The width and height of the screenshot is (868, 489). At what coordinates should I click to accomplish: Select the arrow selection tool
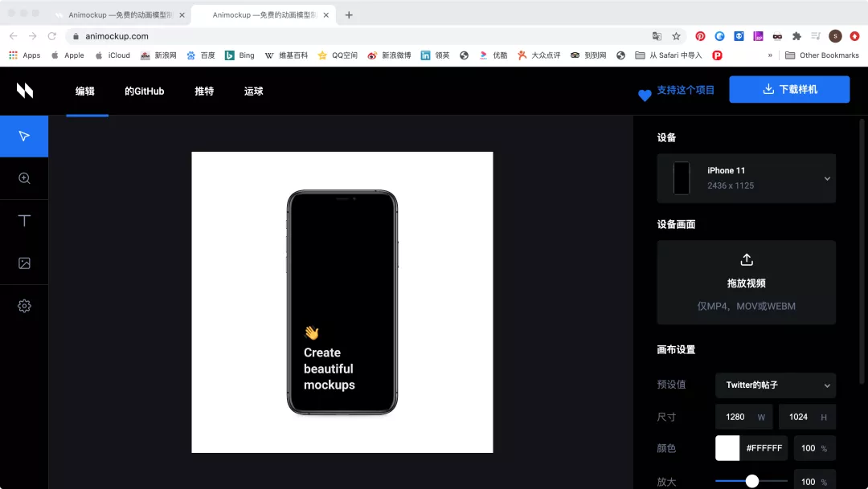[24, 136]
